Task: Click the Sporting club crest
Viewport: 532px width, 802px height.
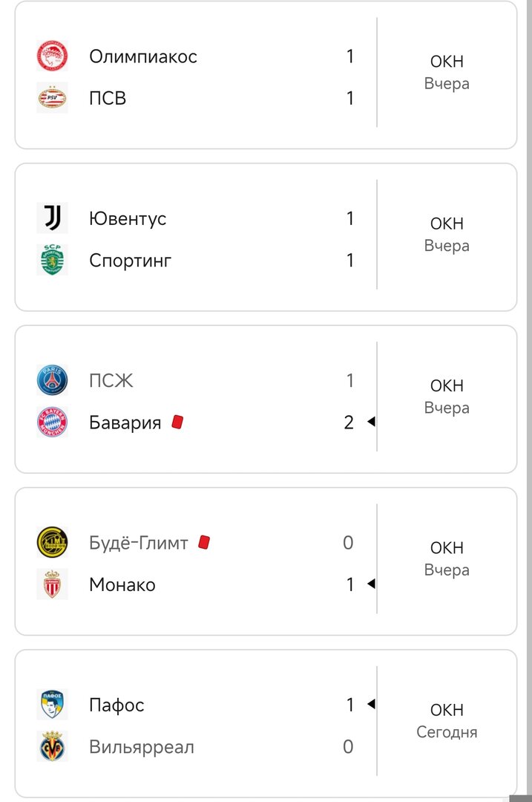Action: coord(52,260)
